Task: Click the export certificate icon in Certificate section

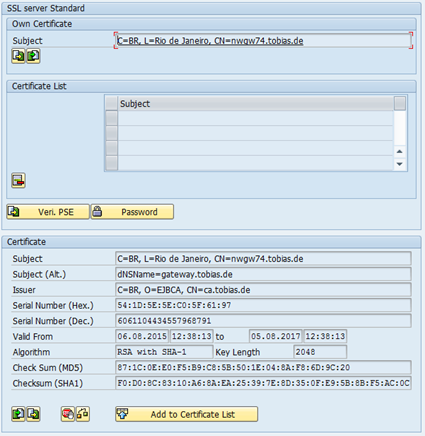Action: [33, 414]
